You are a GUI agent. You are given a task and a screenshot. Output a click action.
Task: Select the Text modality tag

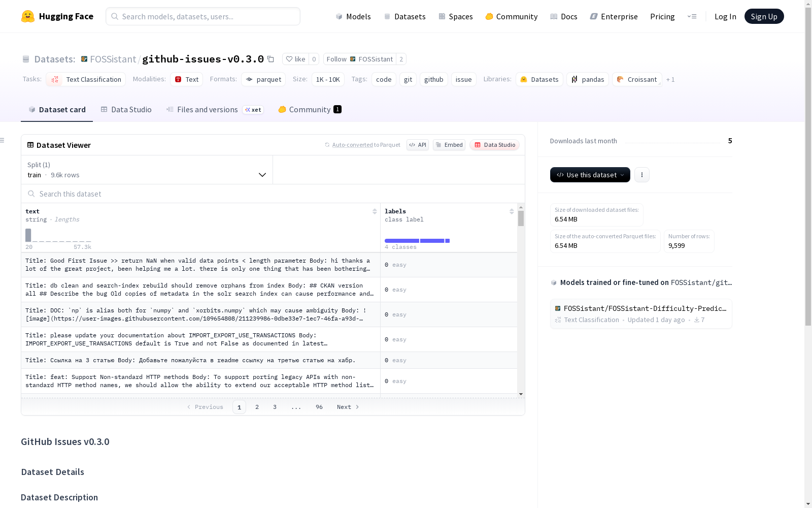pos(186,79)
